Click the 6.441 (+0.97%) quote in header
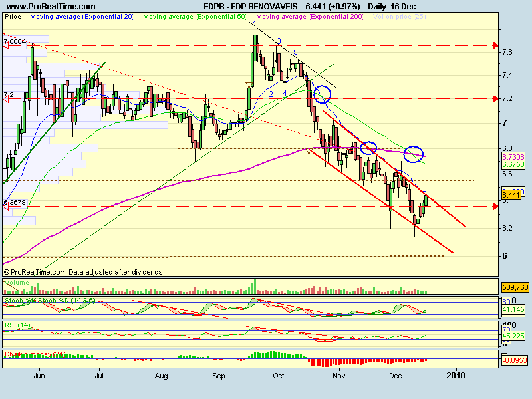Viewport: 532px width, 399px height. pyautogui.click(x=332, y=7)
